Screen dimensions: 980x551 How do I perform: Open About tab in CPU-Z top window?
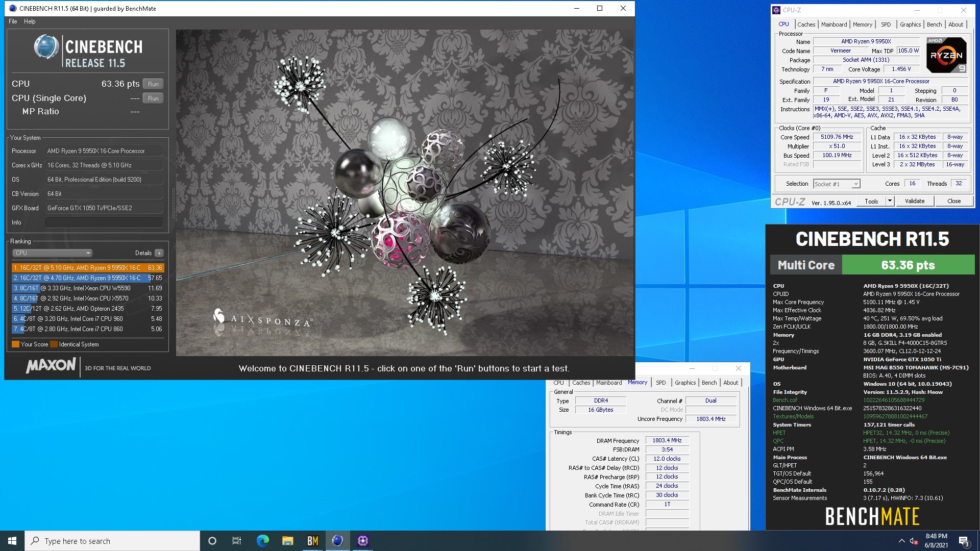click(x=955, y=24)
